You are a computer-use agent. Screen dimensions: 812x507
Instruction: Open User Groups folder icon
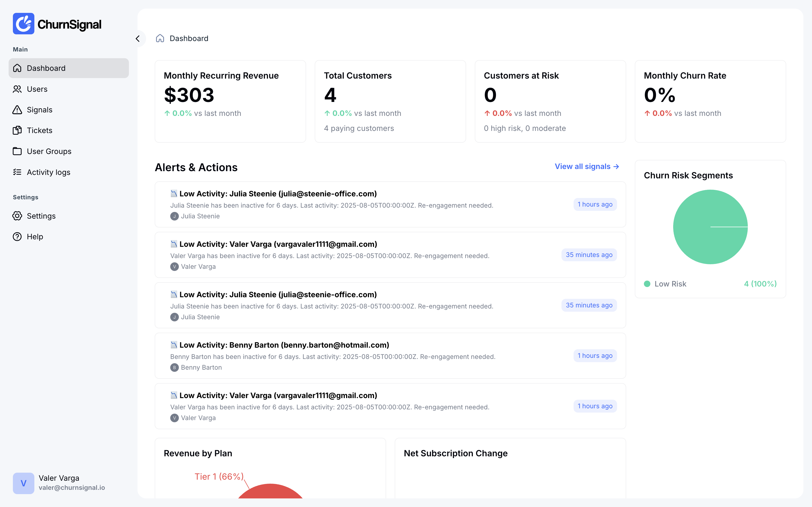pyautogui.click(x=17, y=151)
